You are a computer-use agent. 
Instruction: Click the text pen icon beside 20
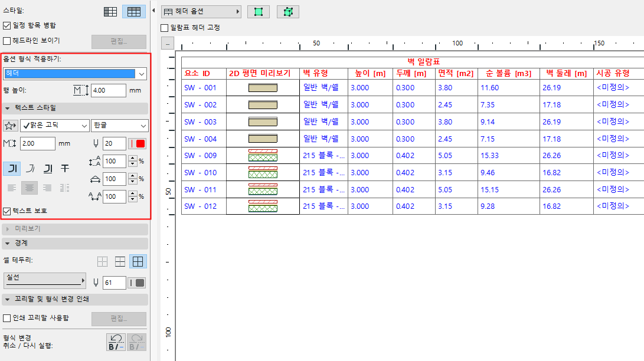click(x=96, y=143)
